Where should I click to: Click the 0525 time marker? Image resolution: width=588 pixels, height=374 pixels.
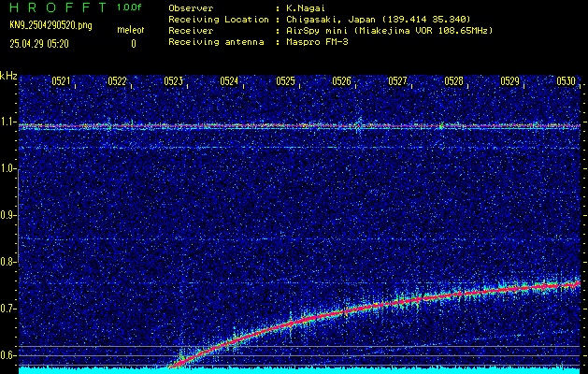[x=285, y=81]
